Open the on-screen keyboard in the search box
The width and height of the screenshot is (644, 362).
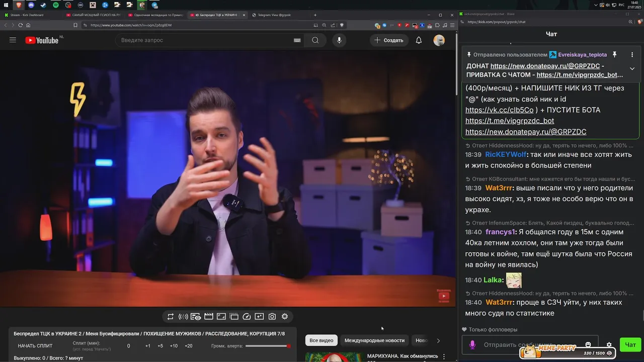pos(297,40)
